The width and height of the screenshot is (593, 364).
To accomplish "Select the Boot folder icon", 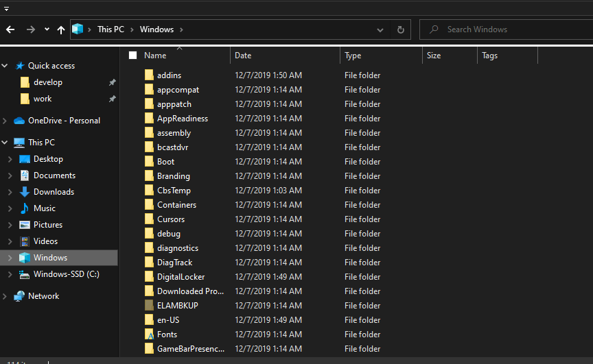I will point(149,162).
